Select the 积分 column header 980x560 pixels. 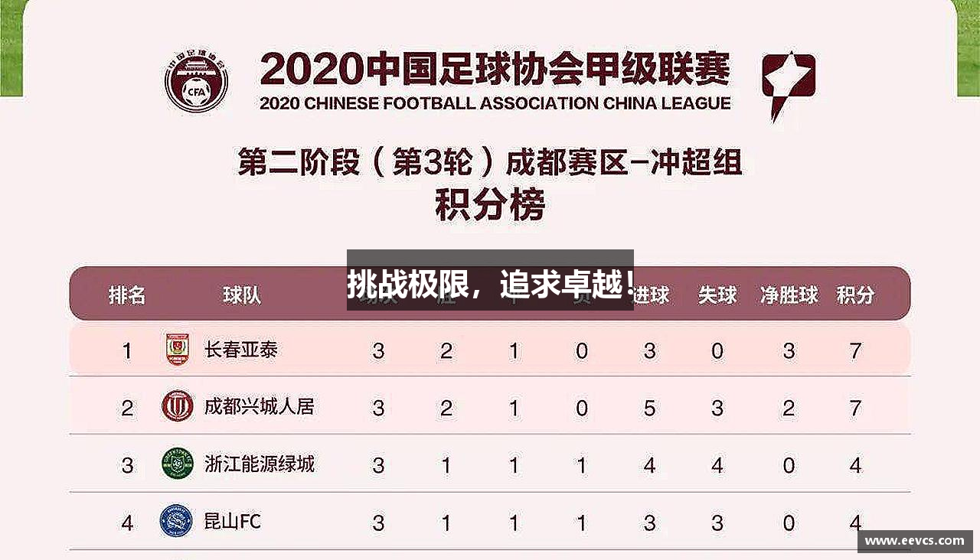pos(855,295)
